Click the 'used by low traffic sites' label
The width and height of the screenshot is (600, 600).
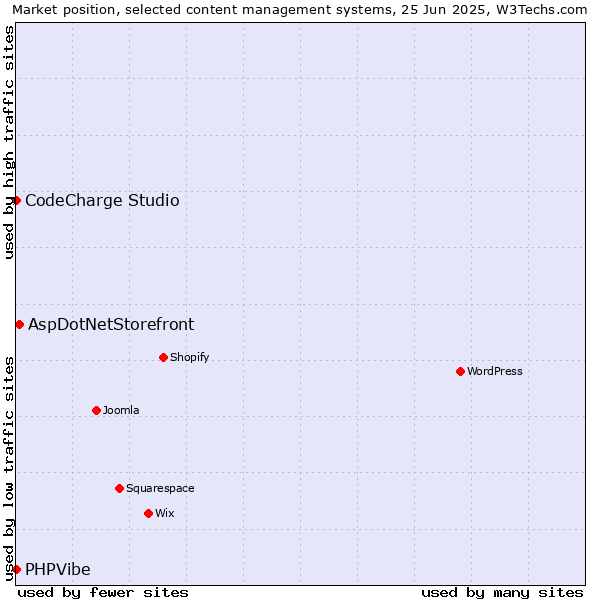tap(8, 469)
